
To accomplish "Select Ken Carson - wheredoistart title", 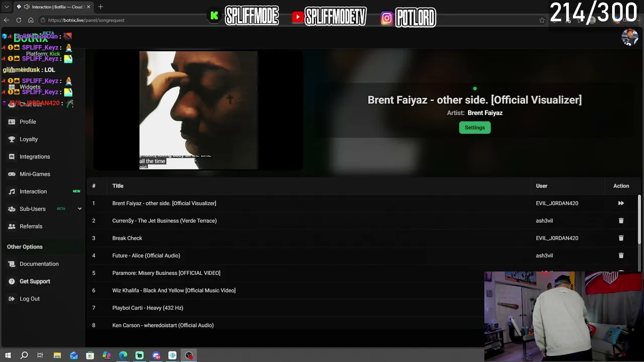I will pos(163,325).
